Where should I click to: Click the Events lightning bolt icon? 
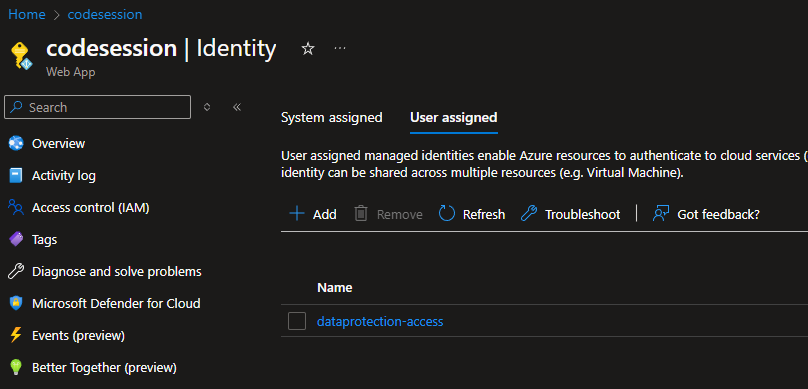coord(16,335)
